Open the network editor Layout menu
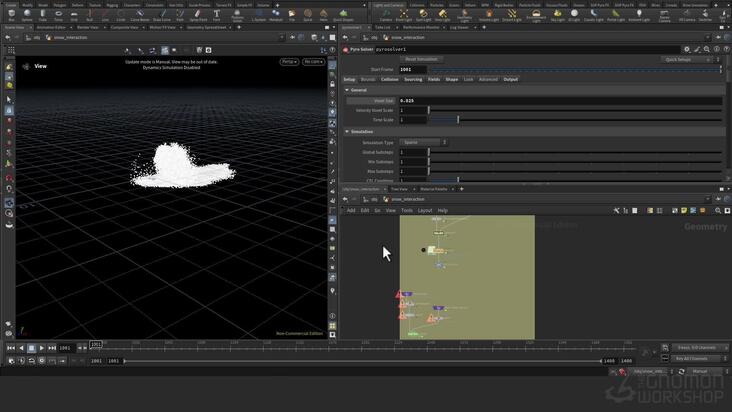Viewport: 732px width, 412px height. pyautogui.click(x=425, y=211)
